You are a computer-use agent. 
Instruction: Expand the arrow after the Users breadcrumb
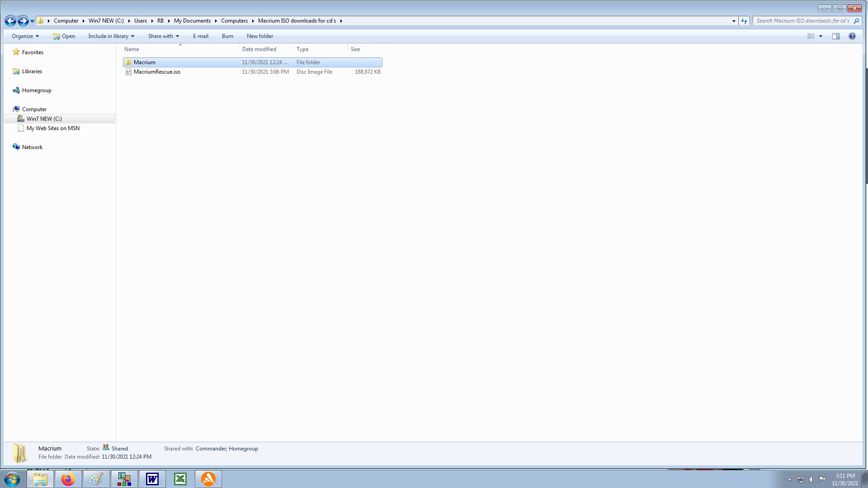pyautogui.click(x=152, y=21)
